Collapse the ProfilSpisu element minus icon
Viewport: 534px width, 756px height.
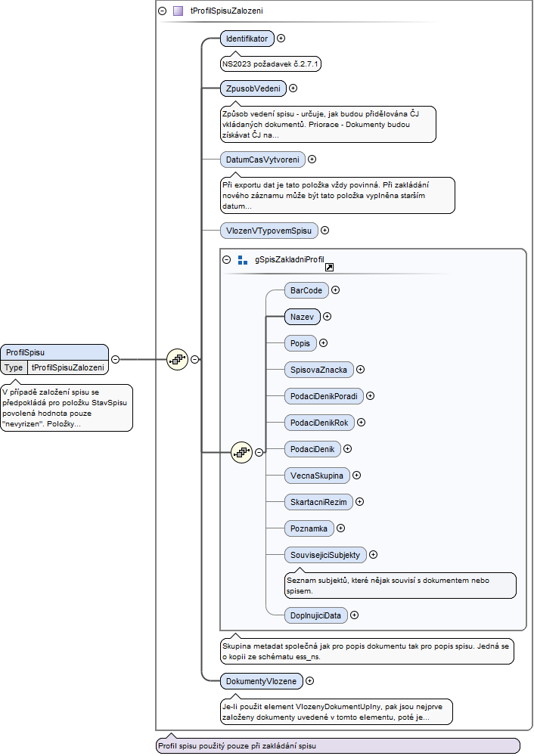(x=115, y=359)
